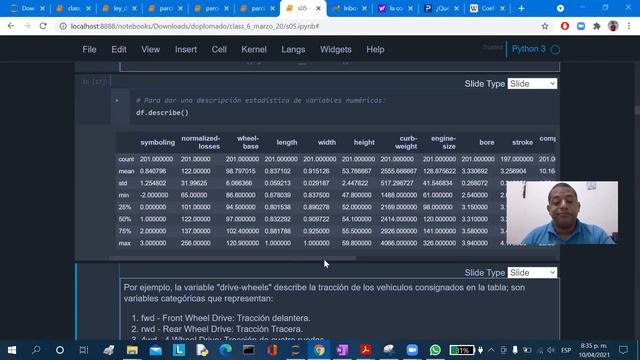Open File Explorer from taskbar
This screenshot has width=640, height=360.
pyautogui.click(x=132, y=350)
